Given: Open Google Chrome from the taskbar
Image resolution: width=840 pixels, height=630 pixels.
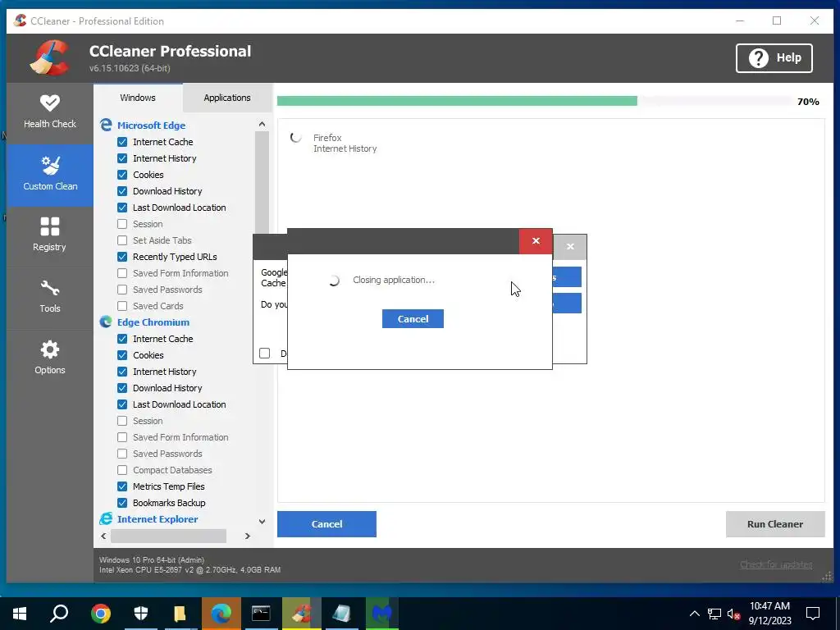Looking at the screenshot, I should [x=101, y=614].
